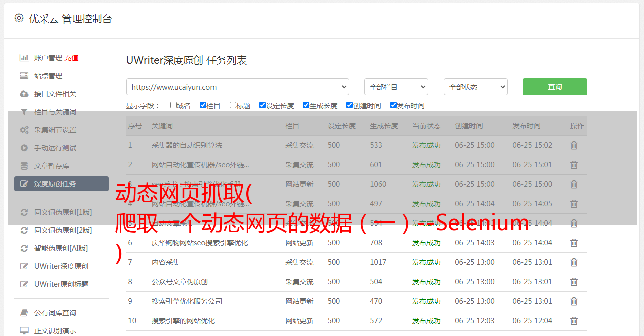
Task: Enable the 标题 display field checkbox
Action: (x=233, y=105)
